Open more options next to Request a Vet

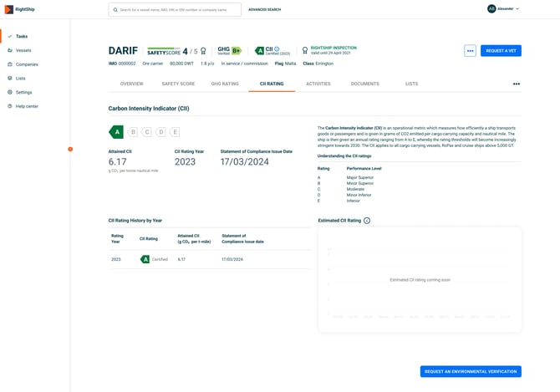[x=470, y=51]
